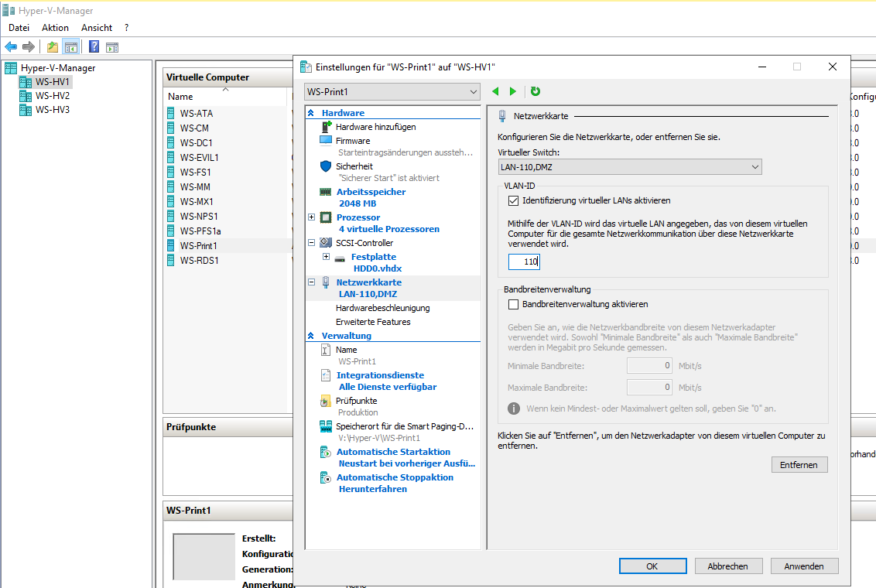Open help via the question mark toolbar icon
This screenshot has width=876, height=588.
click(94, 47)
